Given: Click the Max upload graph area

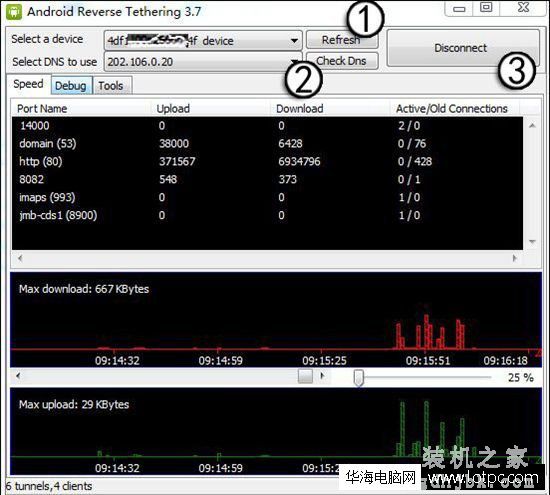Looking at the screenshot, I should (276, 431).
